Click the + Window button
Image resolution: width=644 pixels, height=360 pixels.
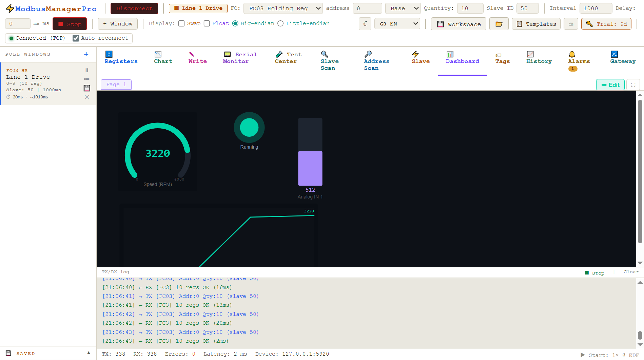click(118, 24)
